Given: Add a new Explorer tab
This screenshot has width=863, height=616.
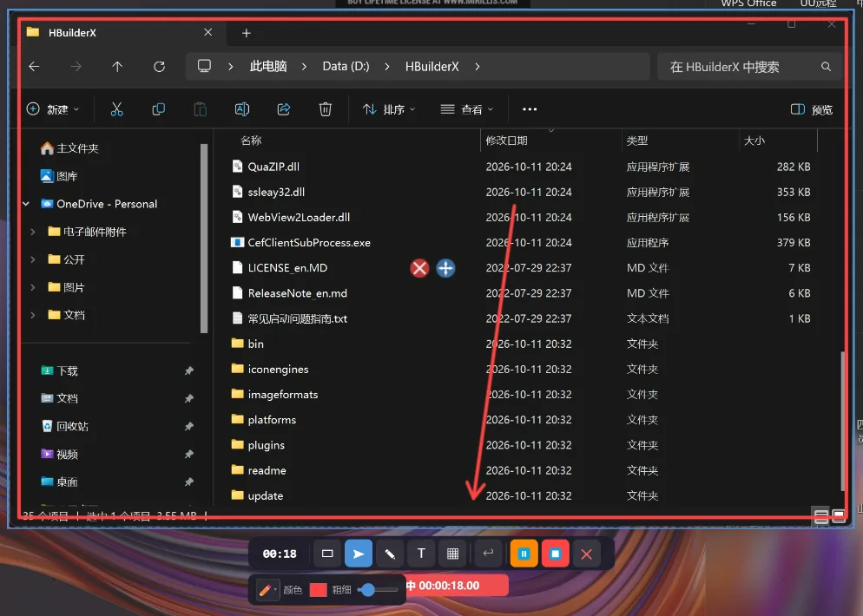Looking at the screenshot, I should coord(246,33).
